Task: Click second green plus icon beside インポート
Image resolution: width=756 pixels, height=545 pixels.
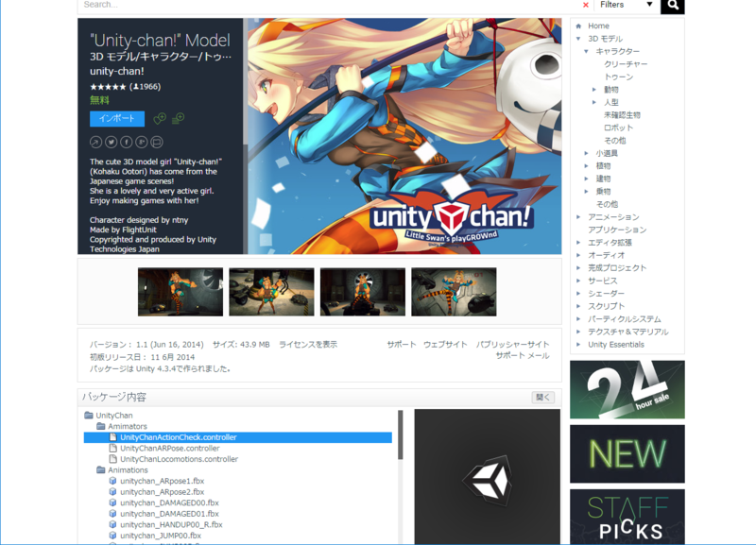Action: (x=178, y=119)
